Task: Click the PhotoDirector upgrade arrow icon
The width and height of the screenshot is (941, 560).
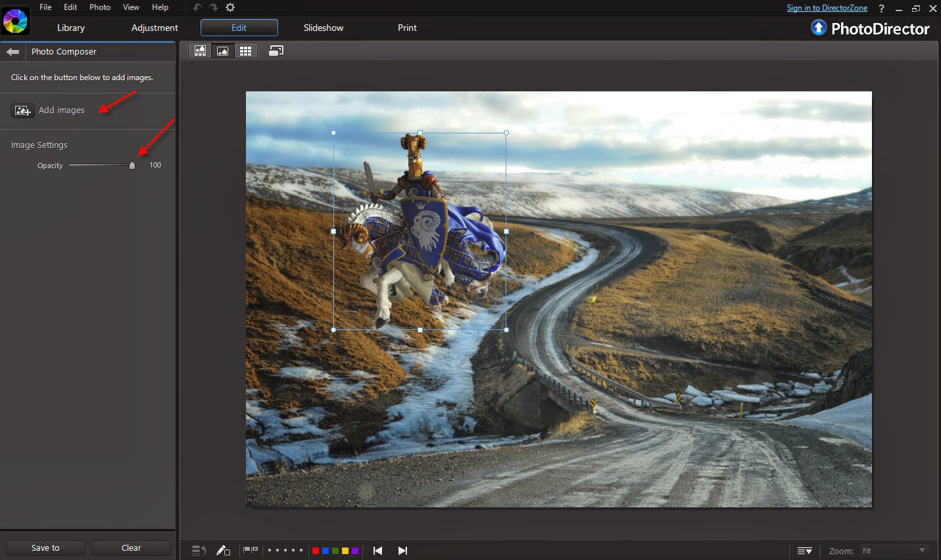Action: click(x=819, y=28)
